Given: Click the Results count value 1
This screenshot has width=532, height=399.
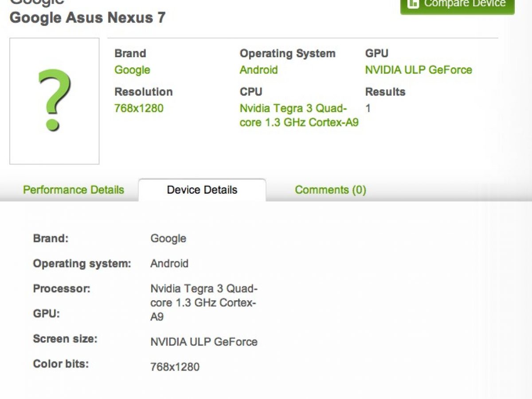Looking at the screenshot, I should [x=368, y=108].
